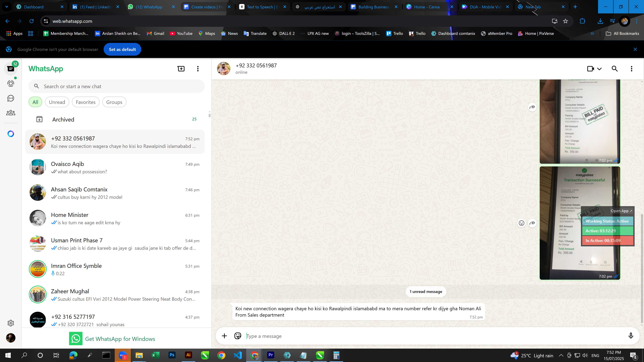Open the Gmail bookmark

155,34
